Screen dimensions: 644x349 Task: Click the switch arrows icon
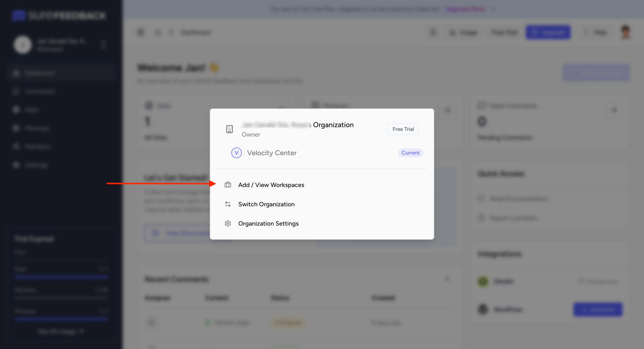[x=228, y=204]
